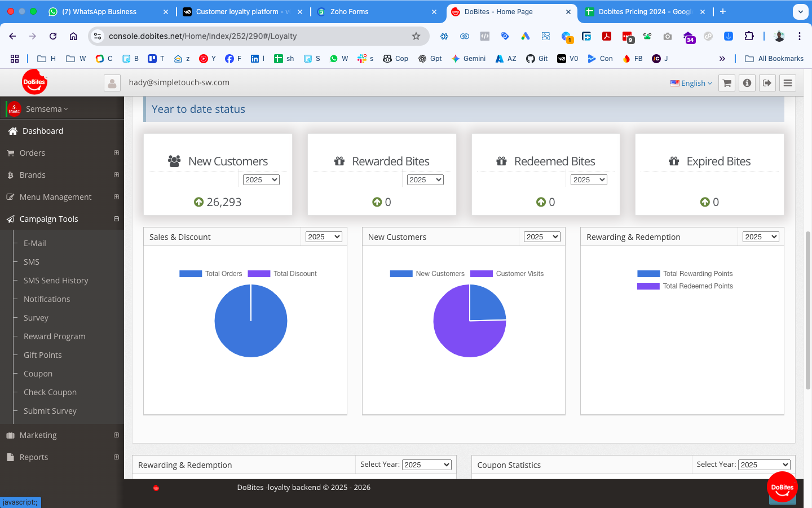Bookmark this page with the star icon

[x=416, y=36]
